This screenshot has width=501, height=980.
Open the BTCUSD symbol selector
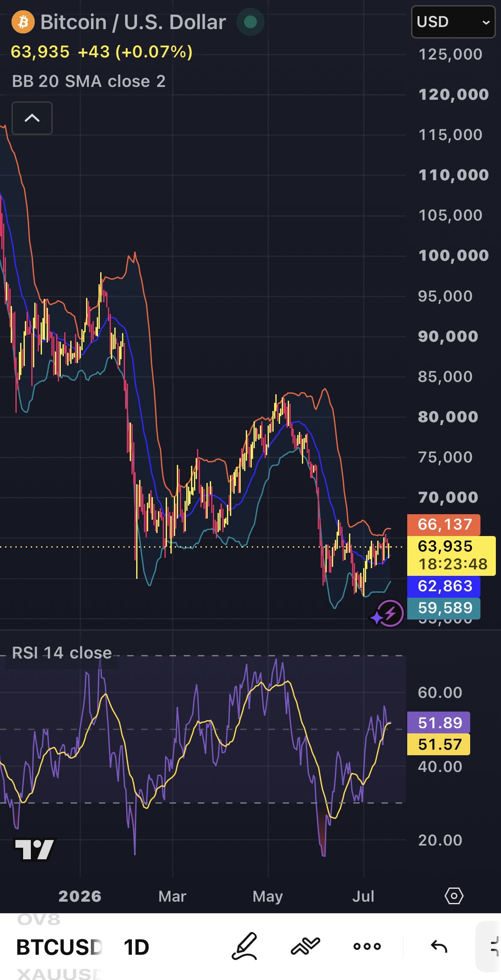[x=59, y=947]
